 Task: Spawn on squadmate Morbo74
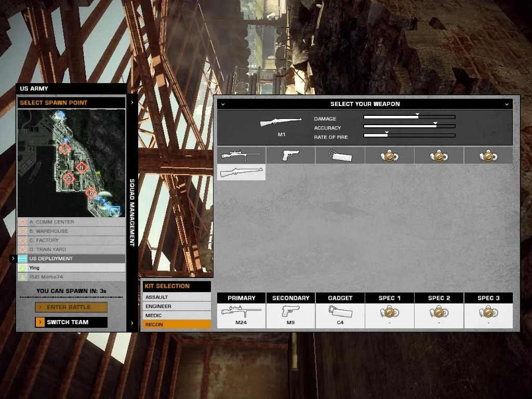[71, 277]
